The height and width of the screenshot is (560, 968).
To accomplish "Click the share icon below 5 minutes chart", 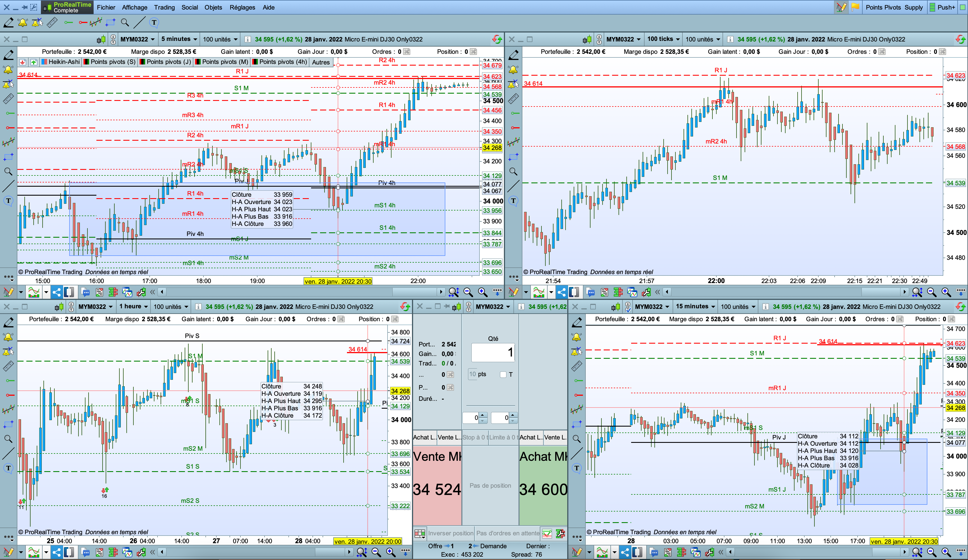I will coord(56,292).
